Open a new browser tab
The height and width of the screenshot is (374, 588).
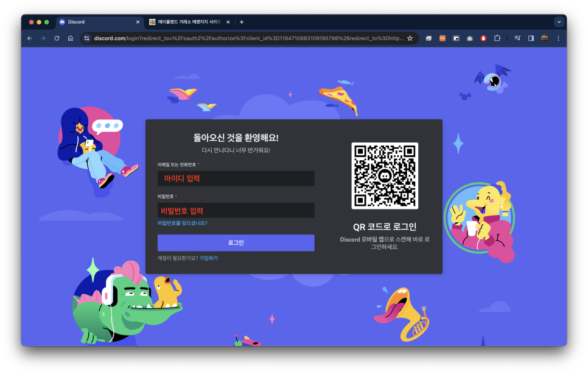242,22
